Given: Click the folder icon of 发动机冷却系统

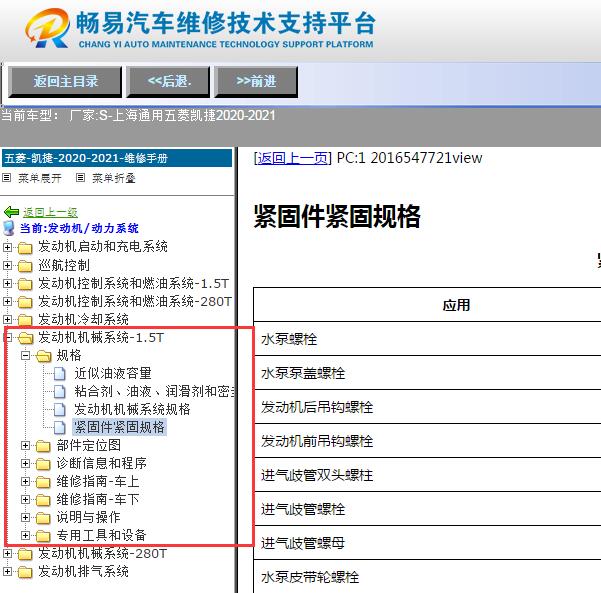Looking at the screenshot, I should click(25, 320).
